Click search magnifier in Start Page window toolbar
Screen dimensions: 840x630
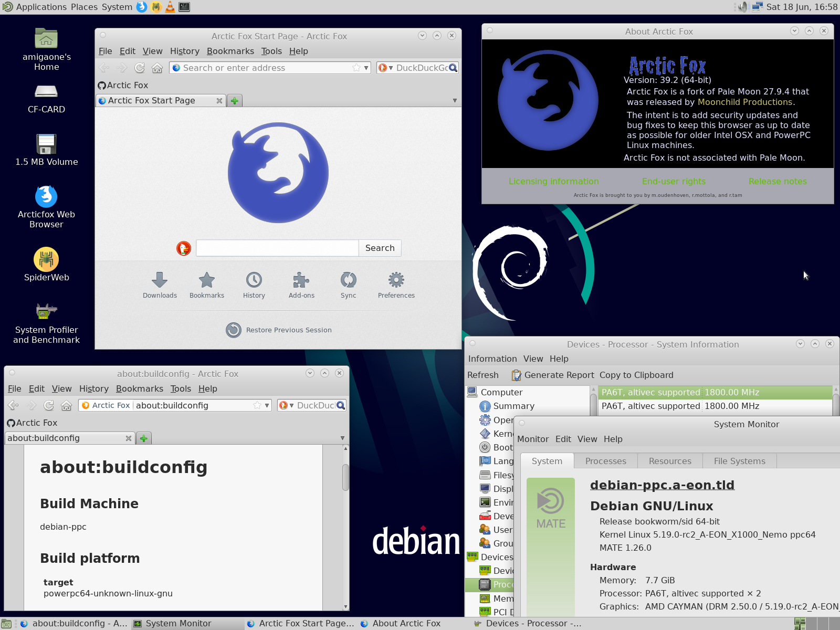(x=453, y=68)
